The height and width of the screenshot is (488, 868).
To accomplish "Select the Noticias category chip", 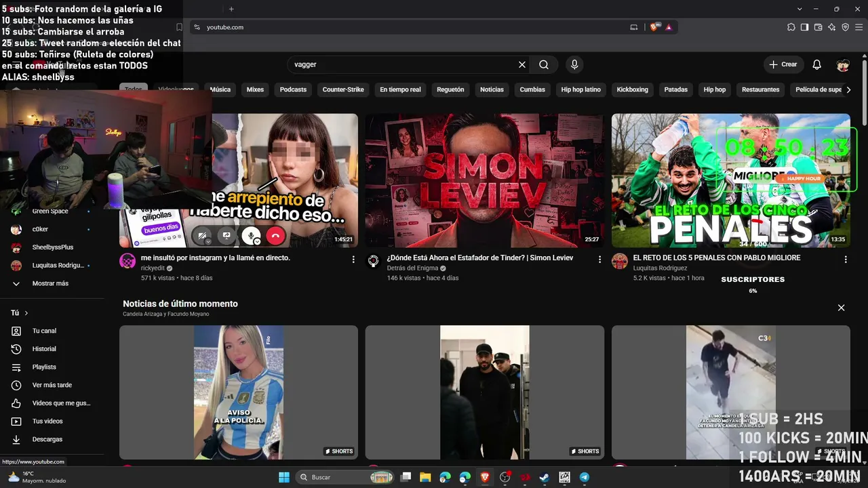I will pos(492,89).
